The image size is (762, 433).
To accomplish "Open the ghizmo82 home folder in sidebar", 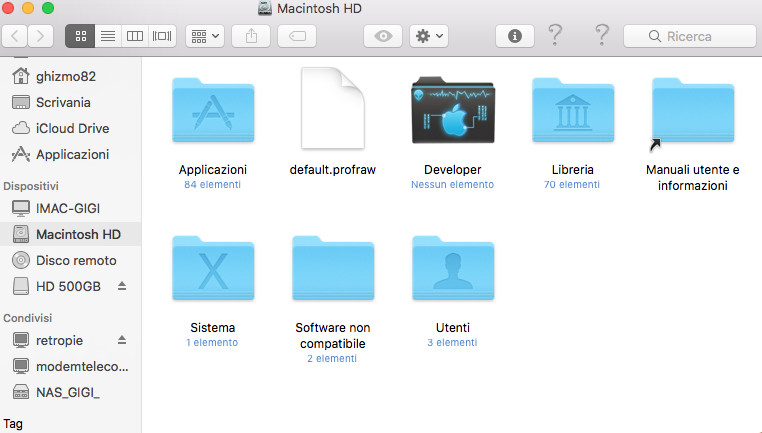I will 70,76.
